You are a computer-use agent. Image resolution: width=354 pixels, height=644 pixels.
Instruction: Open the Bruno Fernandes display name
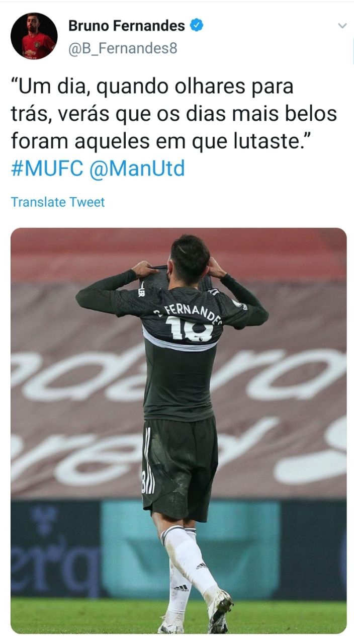[126, 25]
